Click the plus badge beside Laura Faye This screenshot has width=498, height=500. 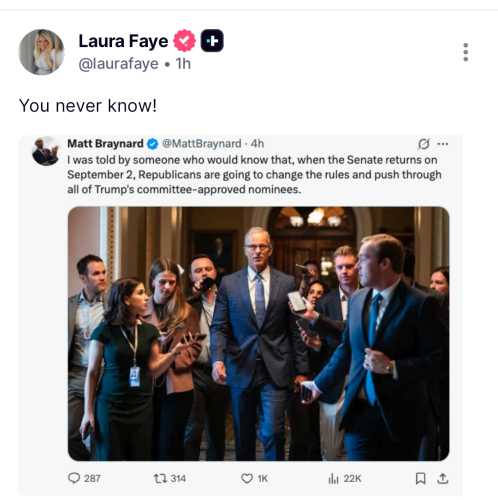pos(212,41)
